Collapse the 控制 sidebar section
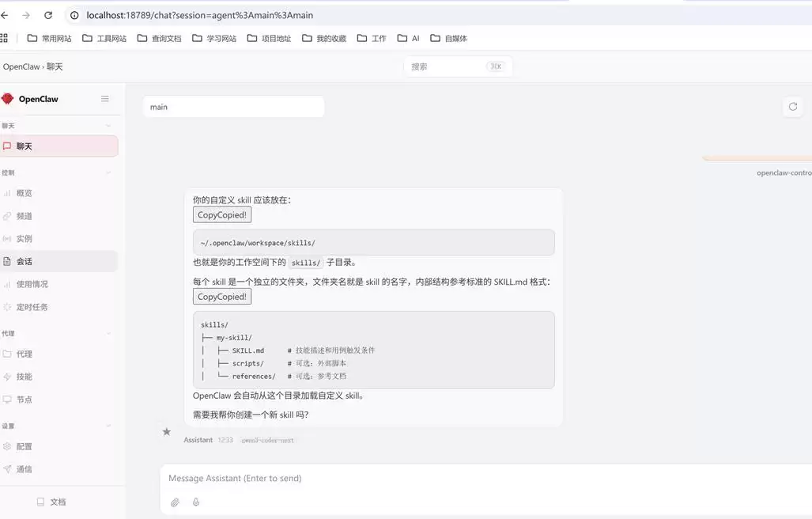 (x=108, y=172)
